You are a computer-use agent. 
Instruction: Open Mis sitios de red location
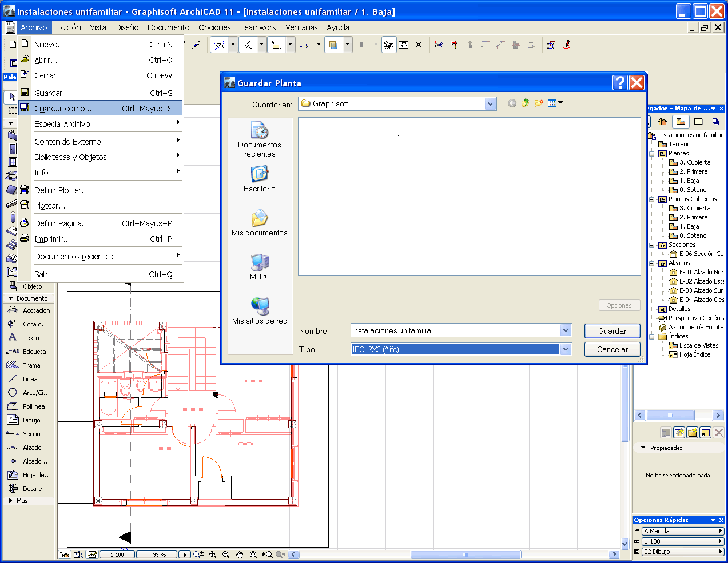click(x=260, y=311)
